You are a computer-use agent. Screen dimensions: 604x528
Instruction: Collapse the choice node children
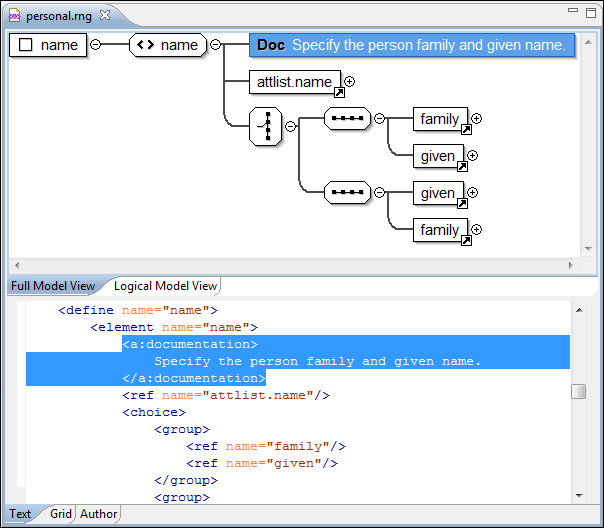291,126
